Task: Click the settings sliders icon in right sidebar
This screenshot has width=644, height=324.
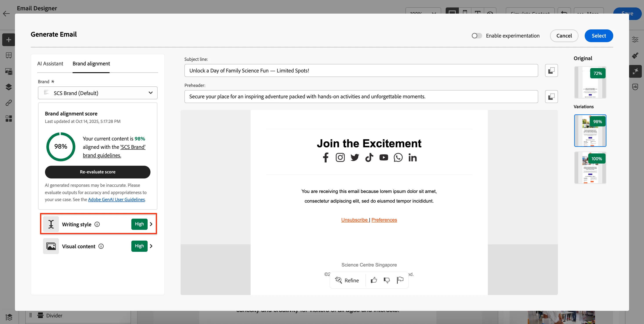Action: pos(635,40)
